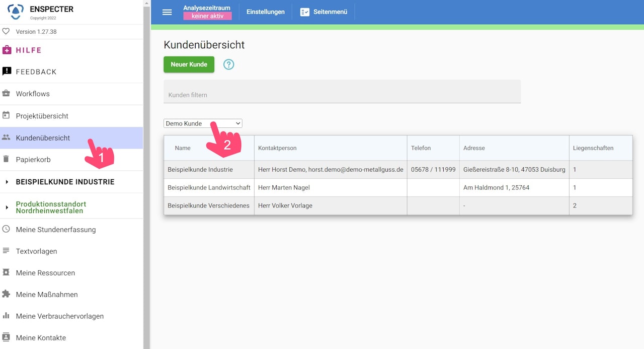Open the help question mark icon

point(229,64)
